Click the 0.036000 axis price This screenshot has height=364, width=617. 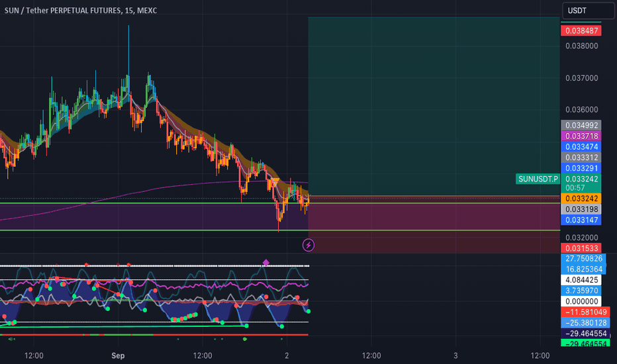(582, 109)
